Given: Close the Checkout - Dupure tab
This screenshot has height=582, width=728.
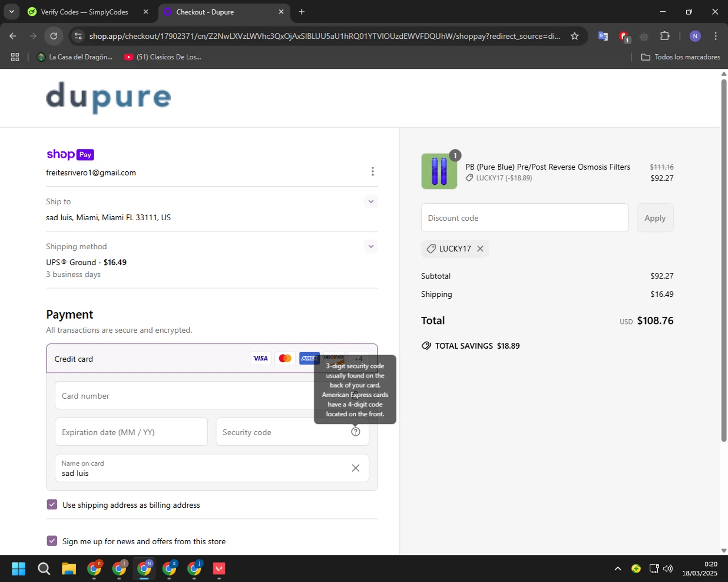Looking at the screenshot, I should click(x=281, y=12).
